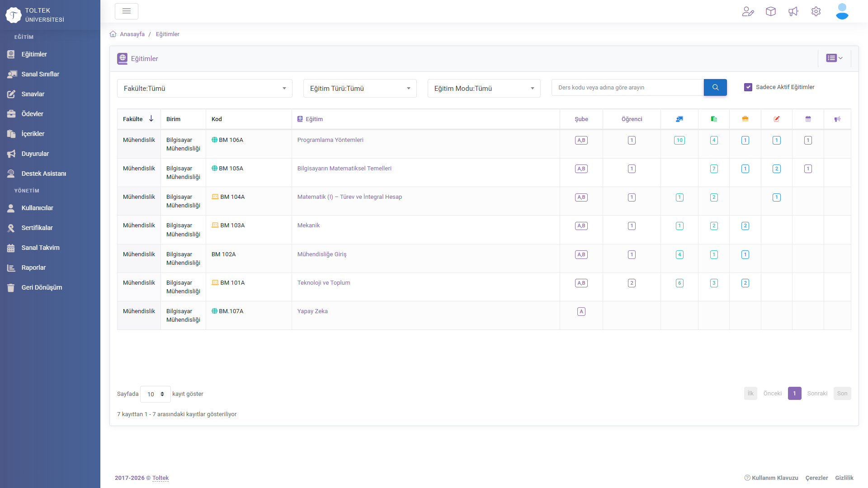Open the announcements megaphone icon in header
Viewport: 868px width, 488px height.
pos(793,11)
